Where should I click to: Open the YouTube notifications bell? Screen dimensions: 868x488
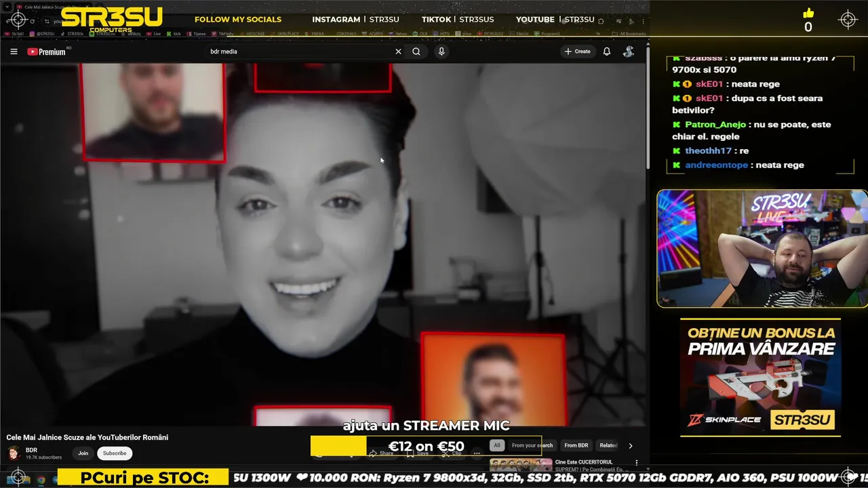click(607, 52)
